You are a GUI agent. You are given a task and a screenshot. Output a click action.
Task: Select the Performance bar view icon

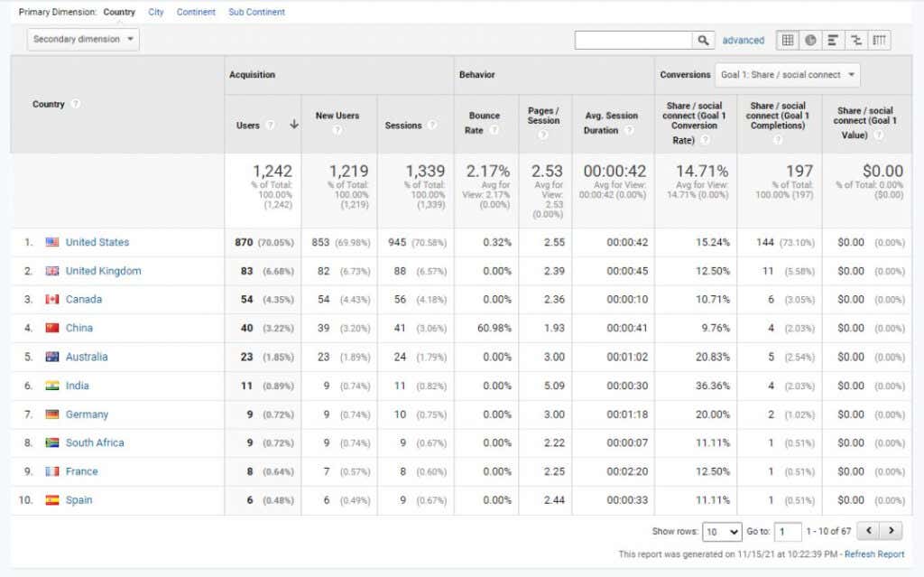click(x=833, y=40)
